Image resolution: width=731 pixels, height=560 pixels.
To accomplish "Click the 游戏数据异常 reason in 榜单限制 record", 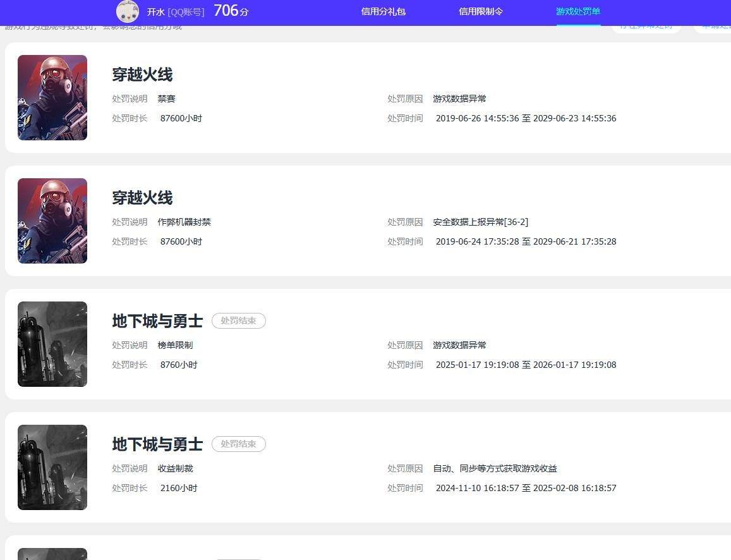I will 460,345.
